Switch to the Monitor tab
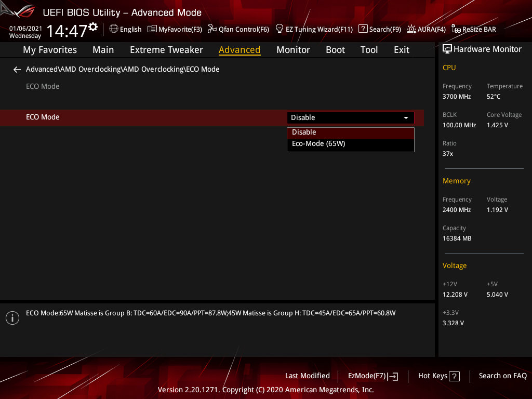The image size is (532, 399). pyautogui.click(x=293, y=50)
